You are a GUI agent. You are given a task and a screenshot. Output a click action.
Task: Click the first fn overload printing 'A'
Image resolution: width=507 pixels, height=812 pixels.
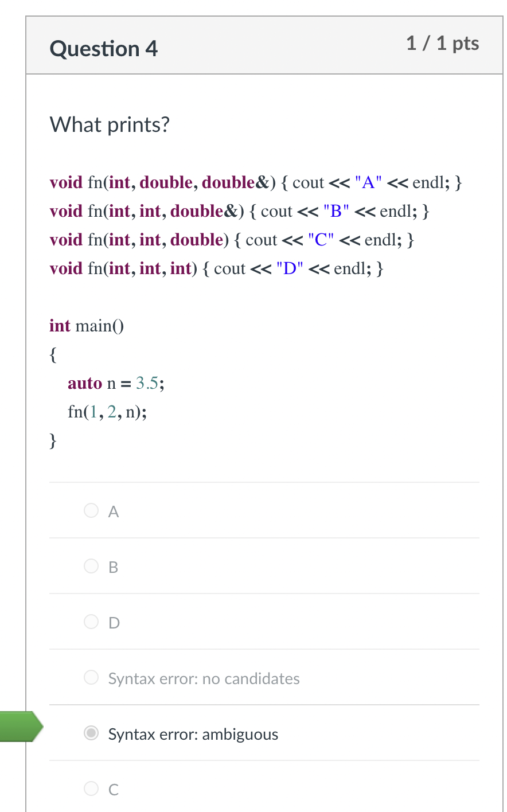[x=255, y=182]
